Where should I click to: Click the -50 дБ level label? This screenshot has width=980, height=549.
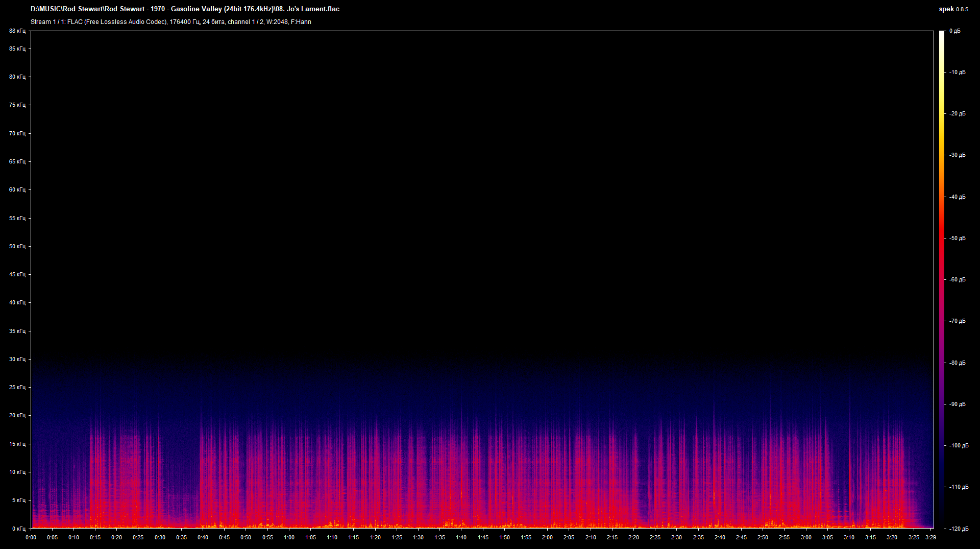pos(958,238)
